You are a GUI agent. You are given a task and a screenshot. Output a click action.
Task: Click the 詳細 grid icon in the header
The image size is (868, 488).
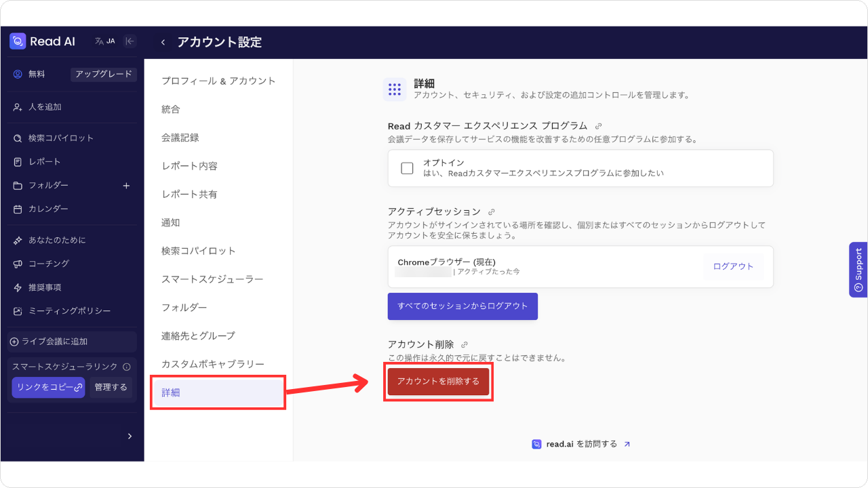click(395, 89)
